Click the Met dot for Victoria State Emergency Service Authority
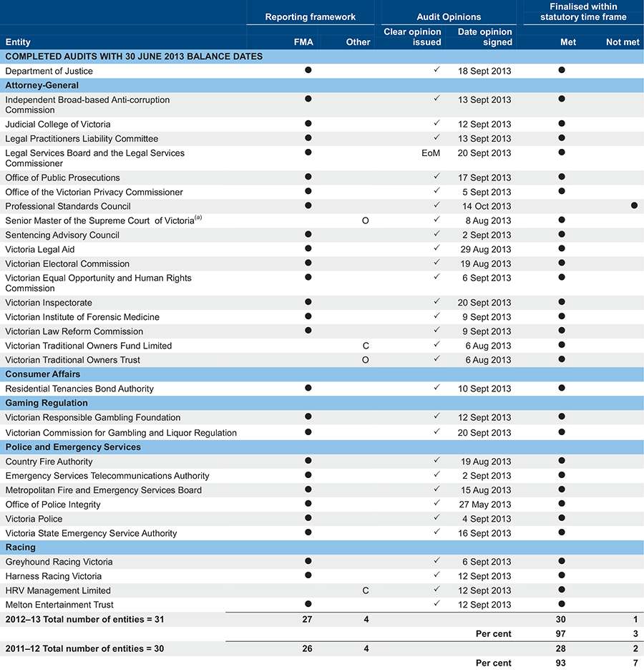The image size is (644, 672). 561,532
